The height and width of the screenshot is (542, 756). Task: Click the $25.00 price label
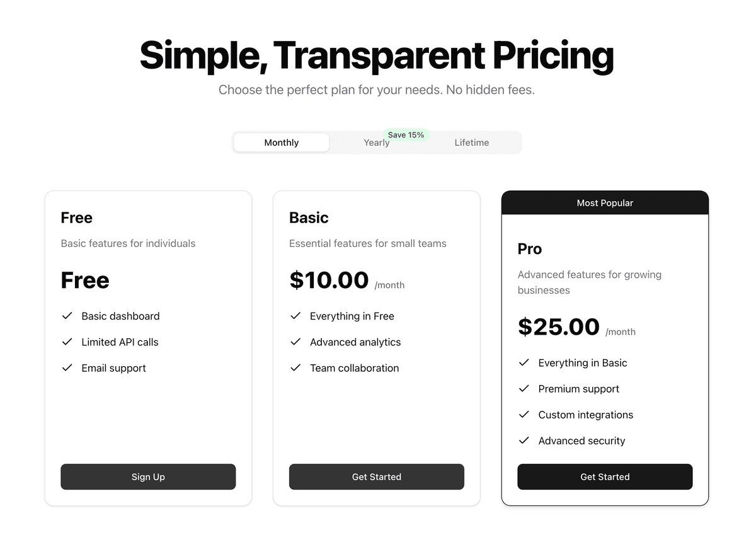(559, 326)
